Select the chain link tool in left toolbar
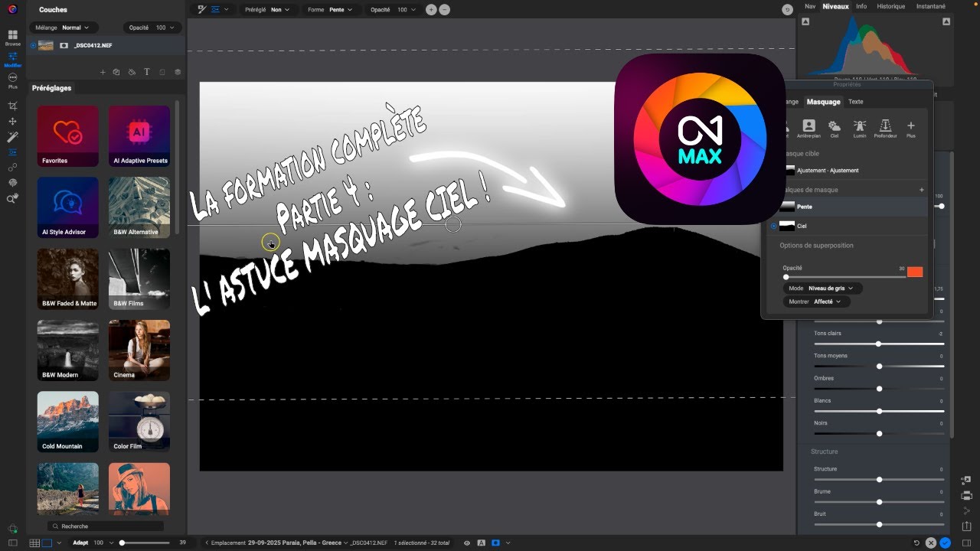 (x=12, y=167)
